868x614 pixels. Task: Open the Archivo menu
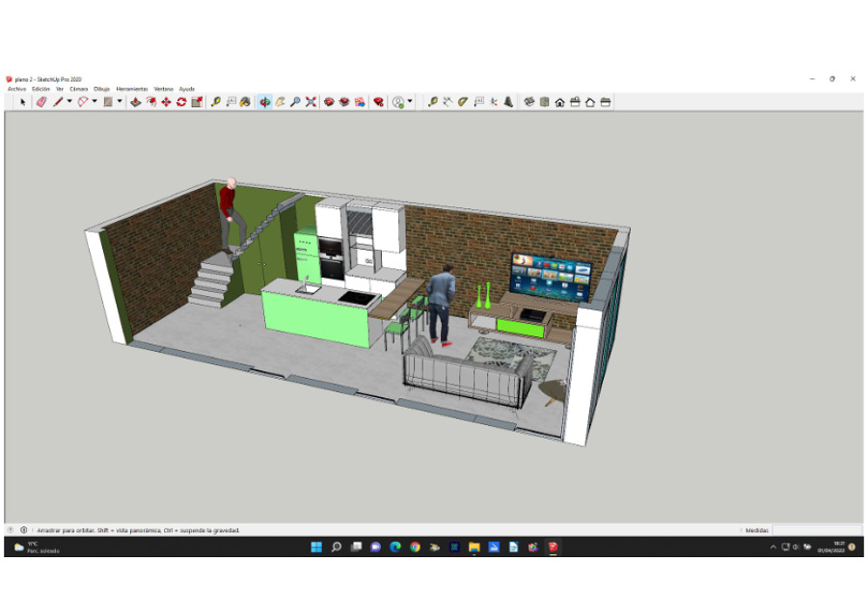tap(16, 89)
